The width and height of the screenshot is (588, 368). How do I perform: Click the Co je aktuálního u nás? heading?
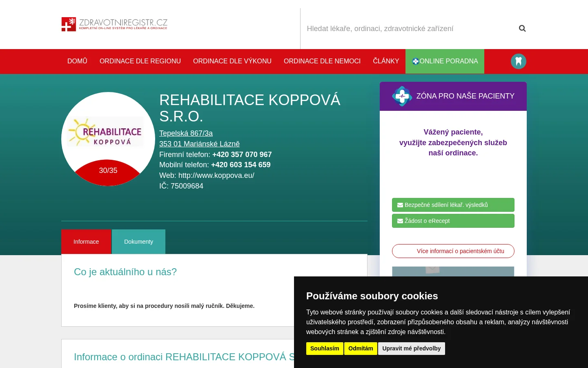click(125, 272)
